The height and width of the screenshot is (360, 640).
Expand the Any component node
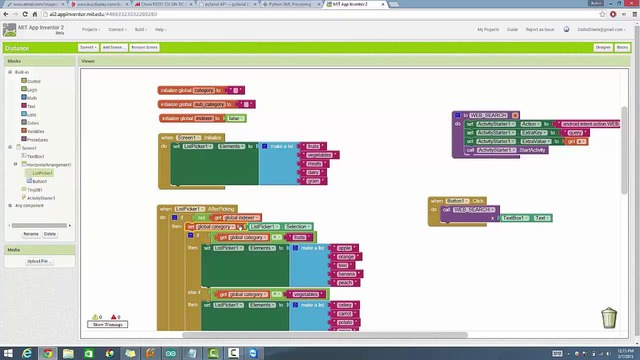(10, 206)
